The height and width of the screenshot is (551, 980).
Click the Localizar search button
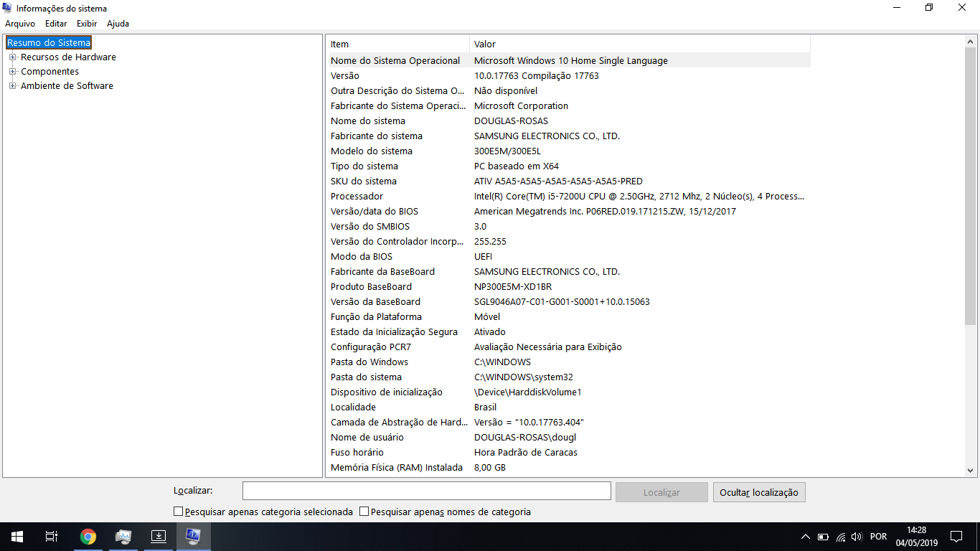click(661, 492)
